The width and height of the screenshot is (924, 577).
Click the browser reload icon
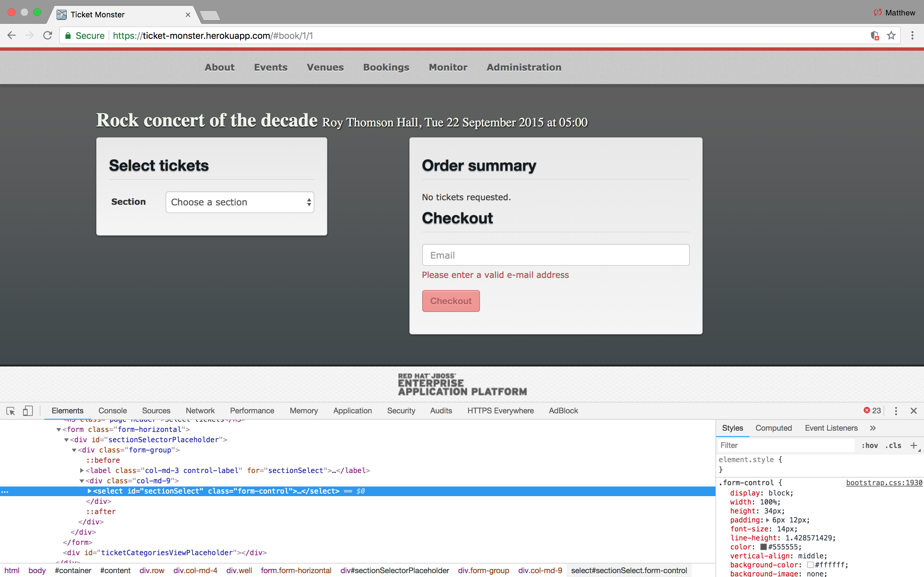[48, 36]
